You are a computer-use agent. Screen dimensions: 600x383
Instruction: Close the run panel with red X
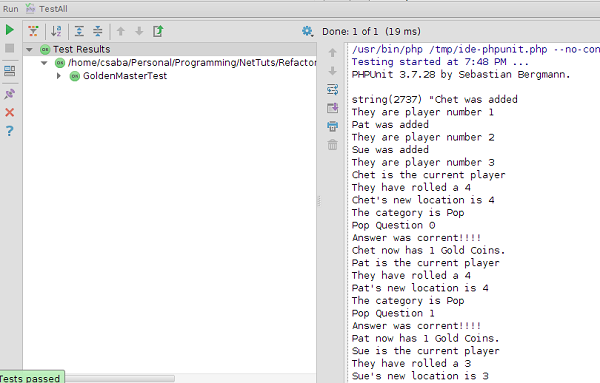coord(10,112)
